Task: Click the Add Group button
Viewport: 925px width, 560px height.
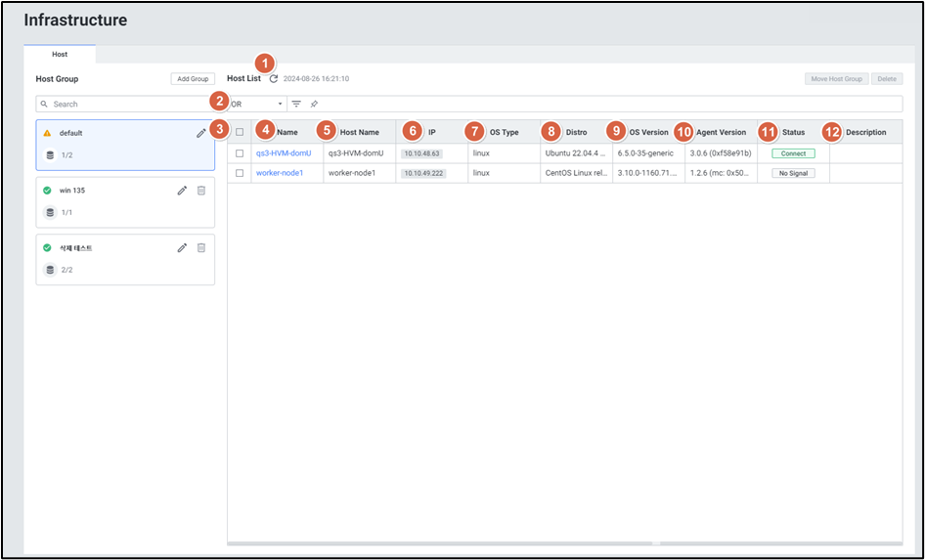Action: (x=193, y=79)
